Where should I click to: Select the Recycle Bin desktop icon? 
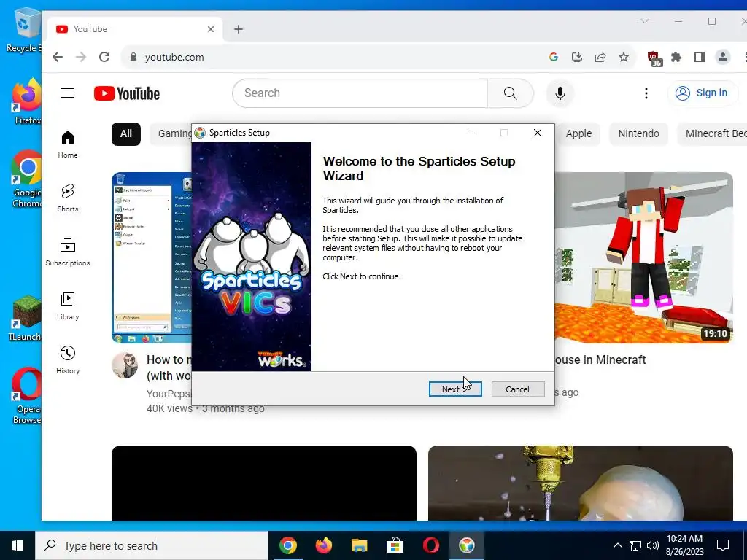pos(24,31)
